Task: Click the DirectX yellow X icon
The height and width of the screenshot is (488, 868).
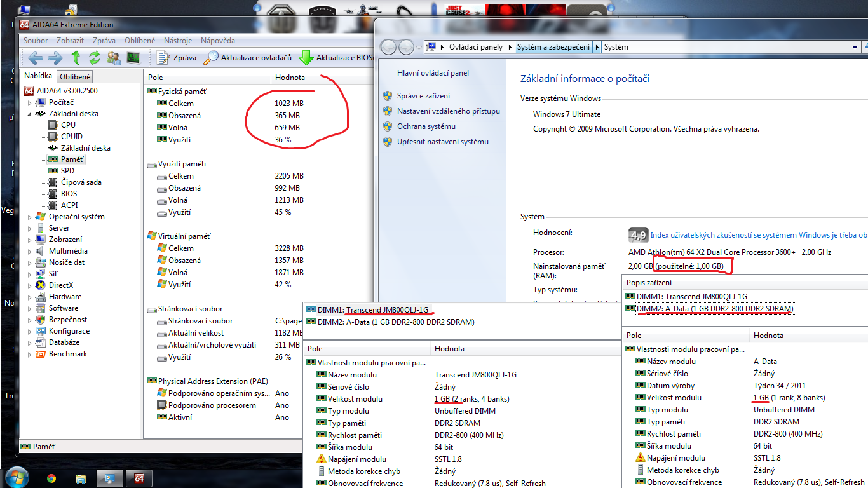Action: 41,285
